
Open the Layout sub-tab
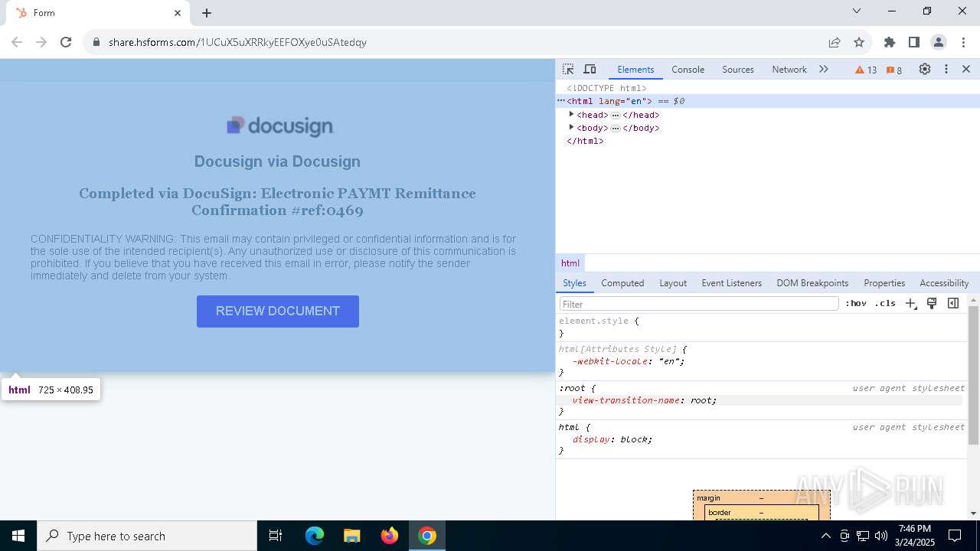point(673,283)
